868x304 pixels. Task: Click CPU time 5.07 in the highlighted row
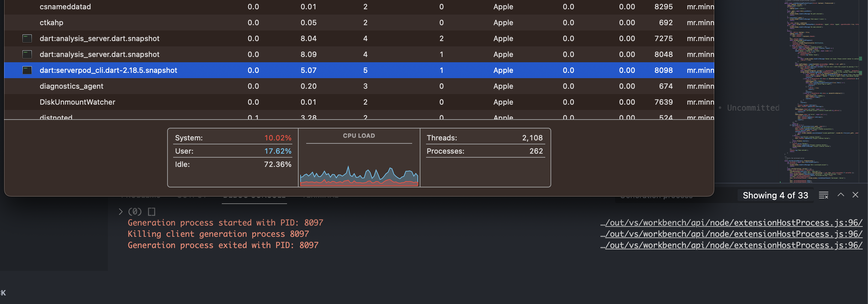click(308, 70)
